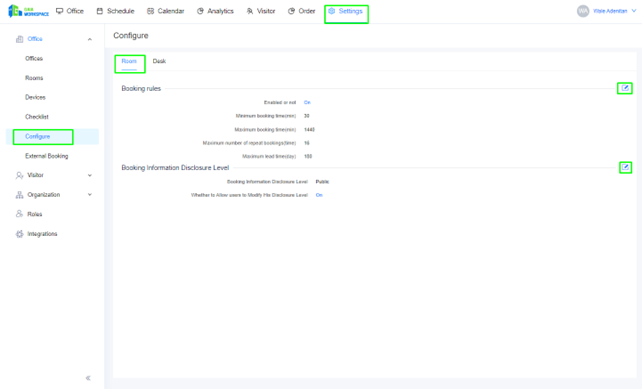The width and height of the screenshot is (642, 389).
Task: Select Devices in the sidebar
Action: (35, 97)
